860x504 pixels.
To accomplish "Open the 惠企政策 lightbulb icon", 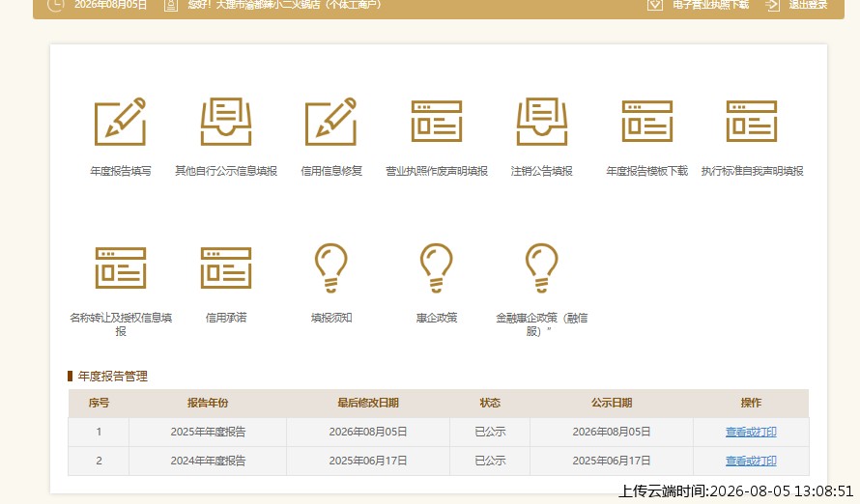I will point(437,267).
